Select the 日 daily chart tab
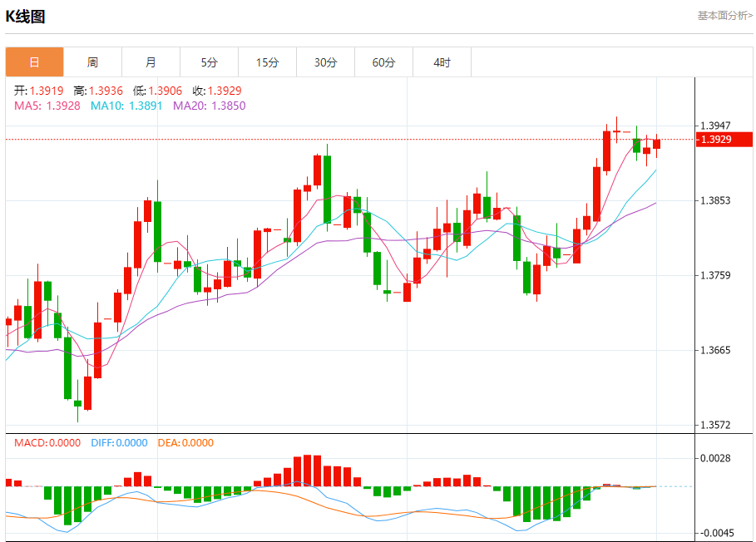The width and height of the screenshot is (756, 542). 34,62
